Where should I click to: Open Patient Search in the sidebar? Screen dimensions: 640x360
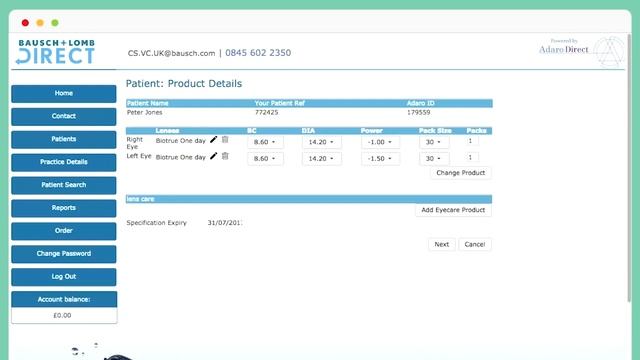coord(64,185)
